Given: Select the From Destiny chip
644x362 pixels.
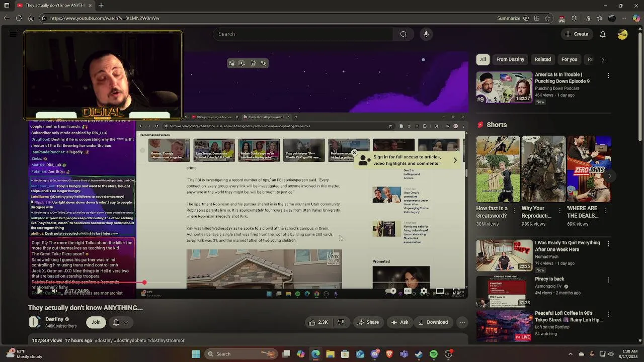Looking at the screenshot, I should point(510,59).
